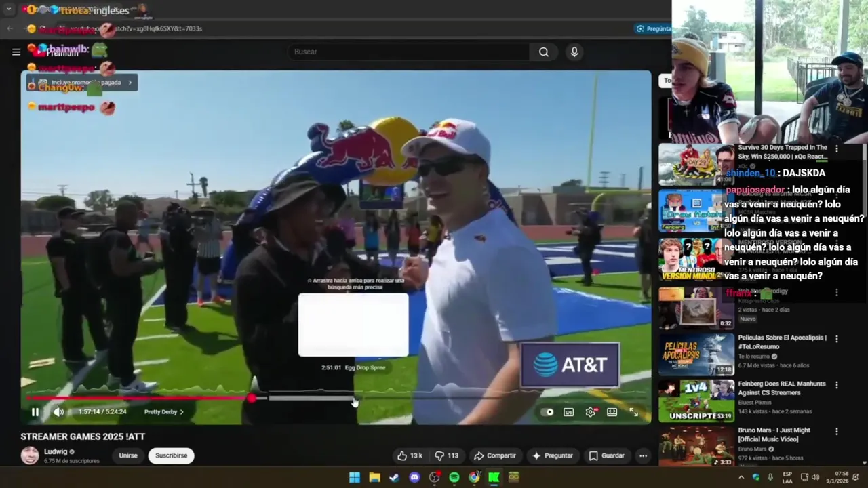Screen dimensions: 868x488
Task: Open the player settings gear
Action: point(591,412)
